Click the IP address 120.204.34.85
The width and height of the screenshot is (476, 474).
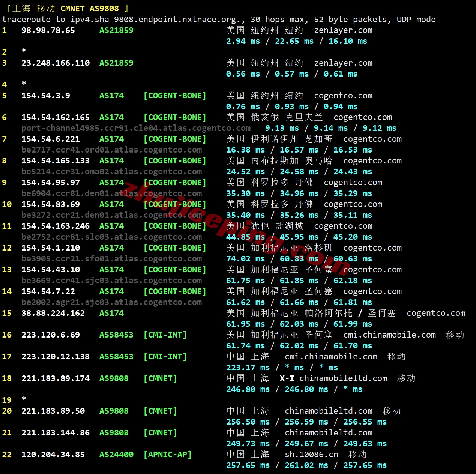(53, 454)
